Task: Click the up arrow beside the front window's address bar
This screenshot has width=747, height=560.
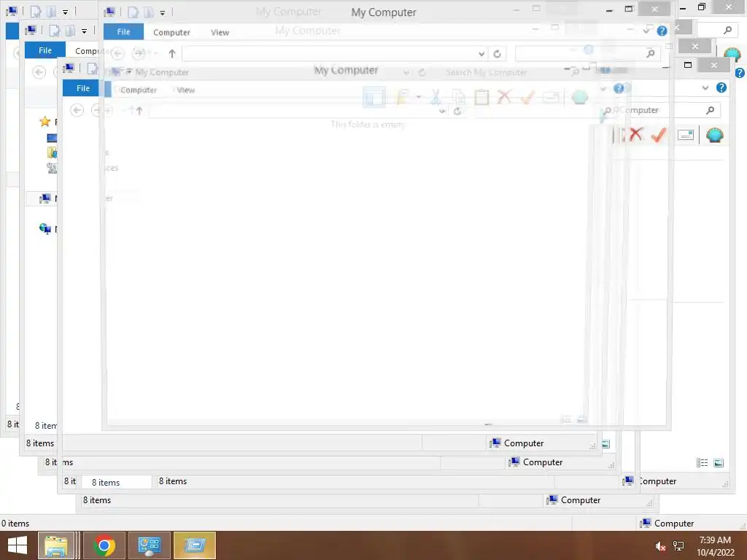Action: click(x=172, y=53)
